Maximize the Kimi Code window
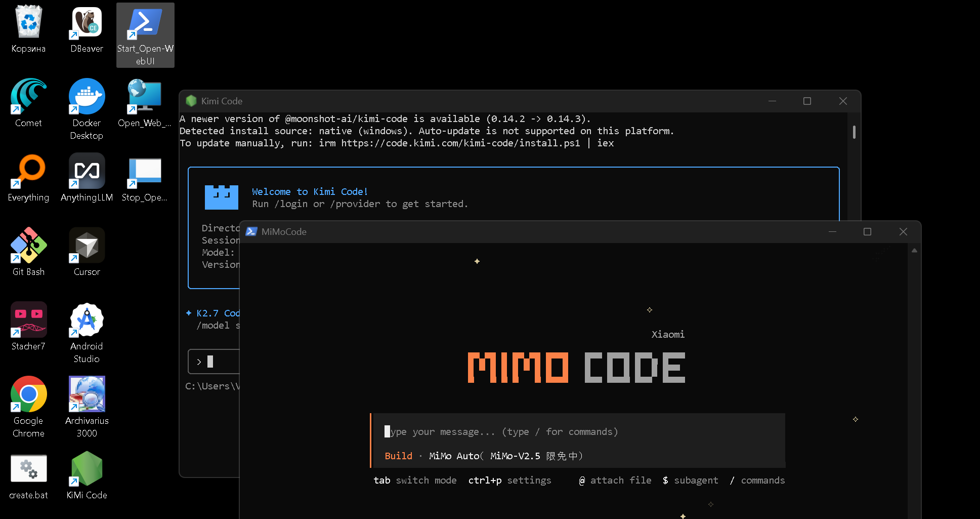 [807, 101]
